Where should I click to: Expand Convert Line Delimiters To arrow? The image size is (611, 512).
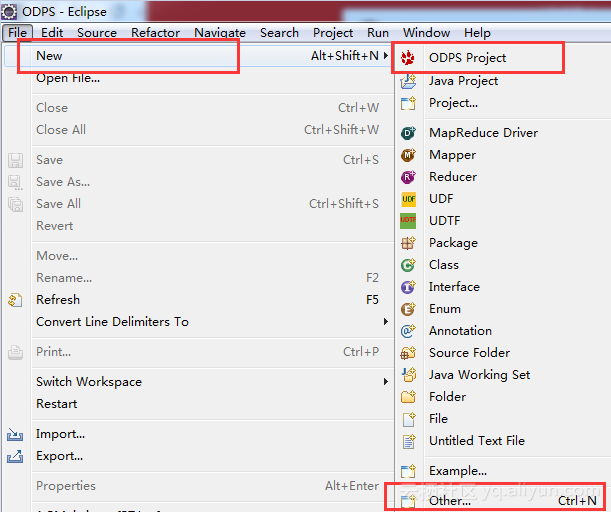tap(385, 321)
